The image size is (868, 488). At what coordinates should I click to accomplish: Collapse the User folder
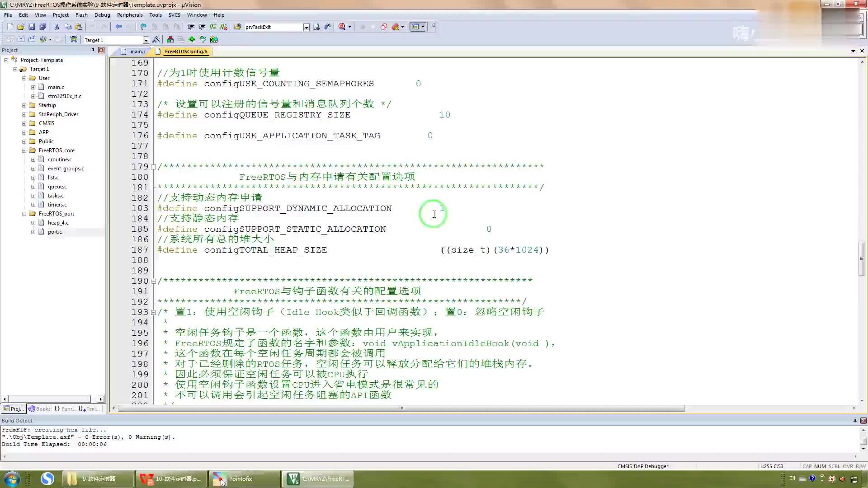24,78
